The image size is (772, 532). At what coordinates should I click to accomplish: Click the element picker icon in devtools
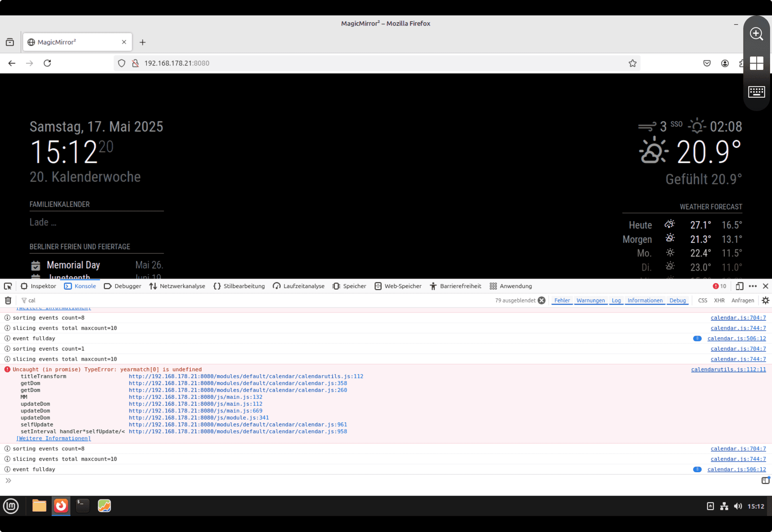tap(8, 286)
